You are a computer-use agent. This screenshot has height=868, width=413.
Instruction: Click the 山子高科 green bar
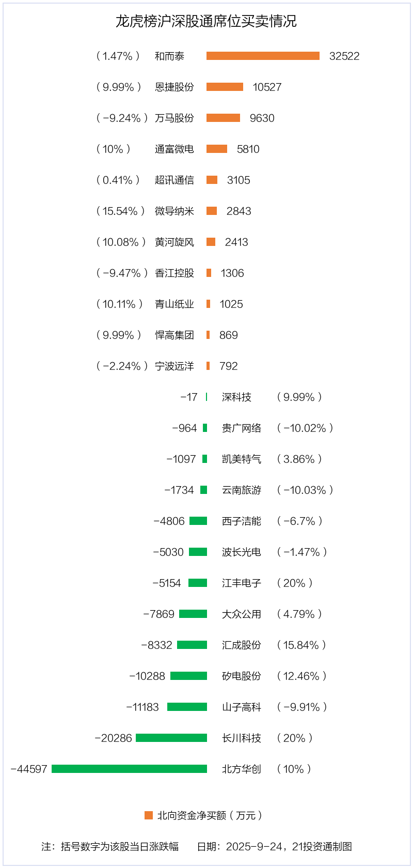coord(187,707)
